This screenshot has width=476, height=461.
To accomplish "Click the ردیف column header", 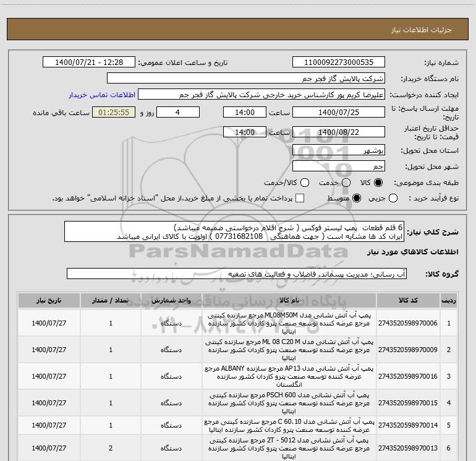I will pos(449,301).
